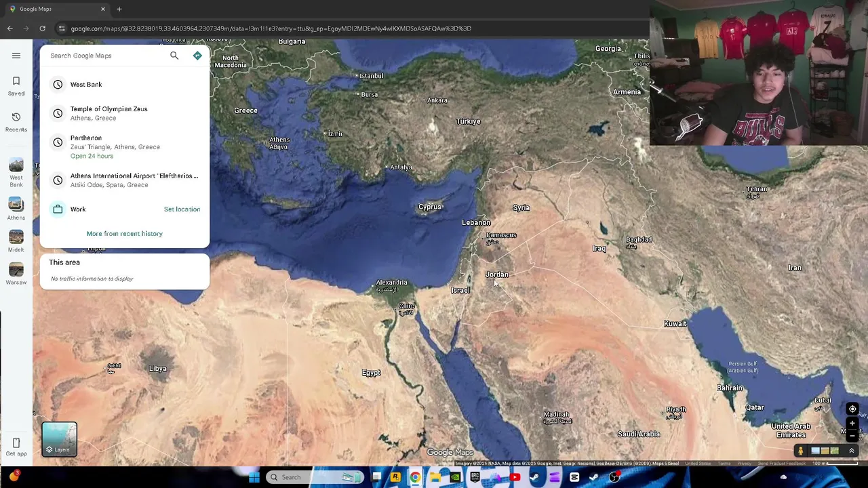Click United States region link in footer

[x=698, y=464]
